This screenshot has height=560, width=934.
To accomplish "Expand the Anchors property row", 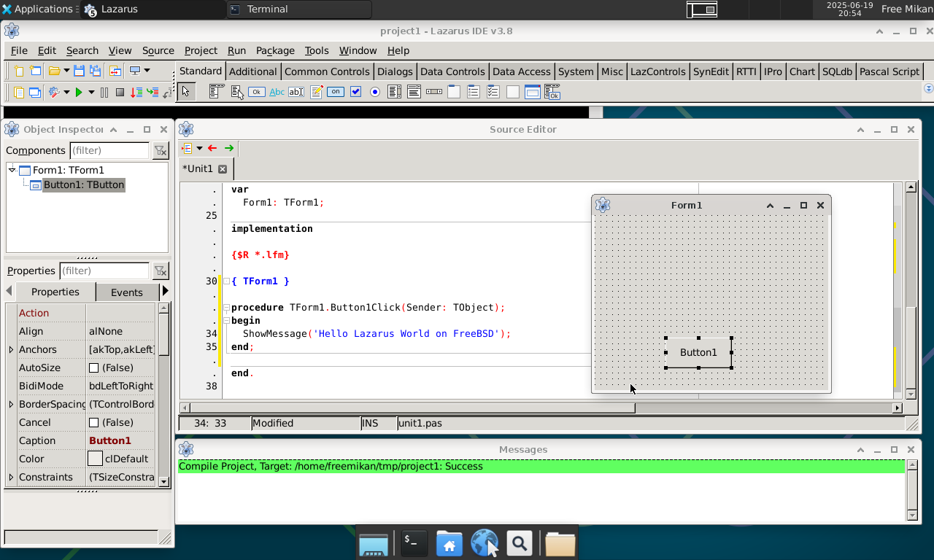I will coord(11,350).
